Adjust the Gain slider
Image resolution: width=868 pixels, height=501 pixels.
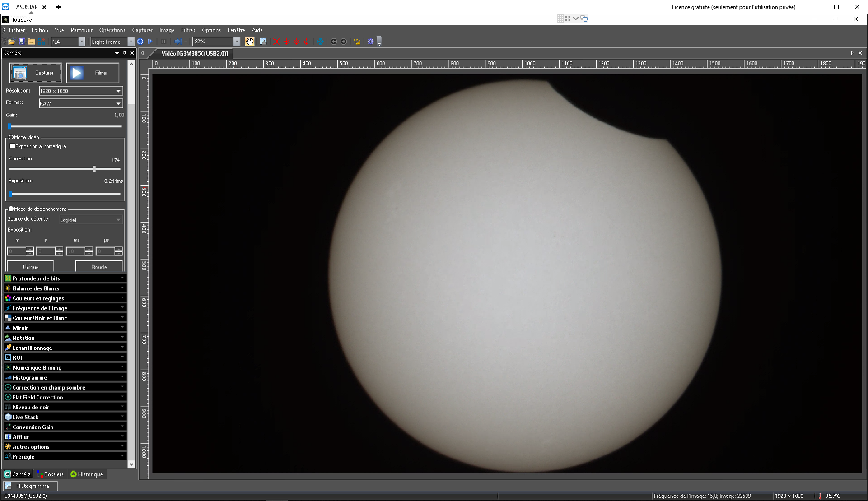65,126
